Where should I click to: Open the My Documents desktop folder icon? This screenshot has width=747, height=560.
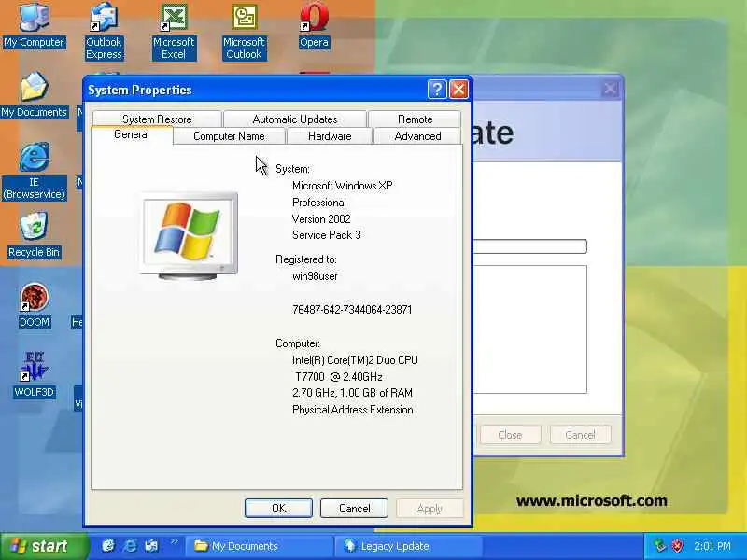(x=34, y=95)
